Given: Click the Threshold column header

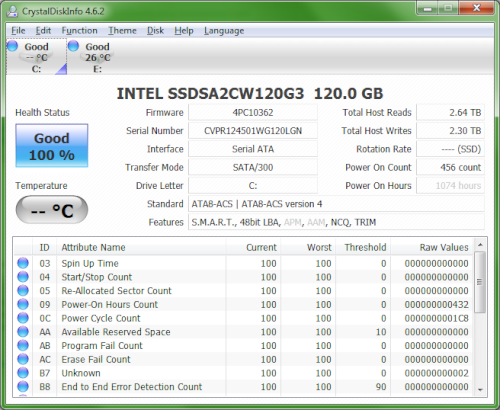Looking at the screenshot, I should click(x=363, y=247).
